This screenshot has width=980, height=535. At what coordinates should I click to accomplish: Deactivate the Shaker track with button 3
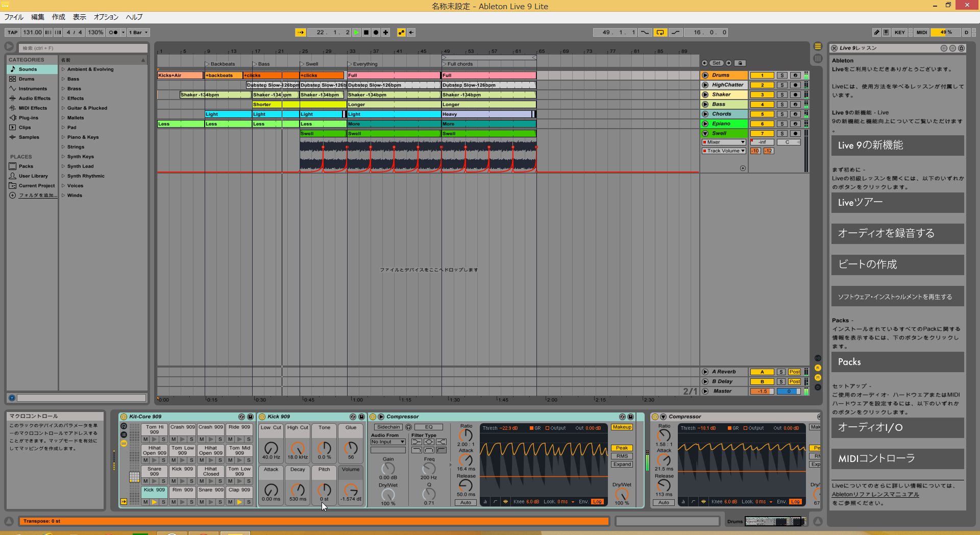coord(762,94)
